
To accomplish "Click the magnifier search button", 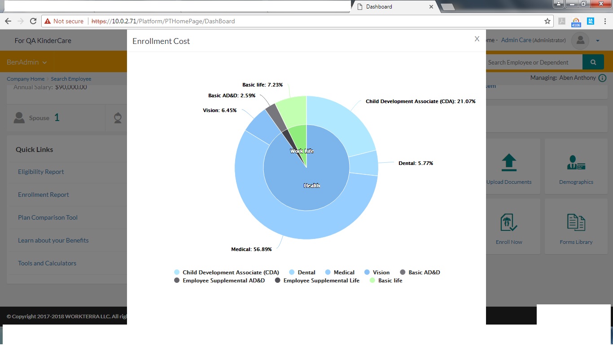I will [593, 62].
